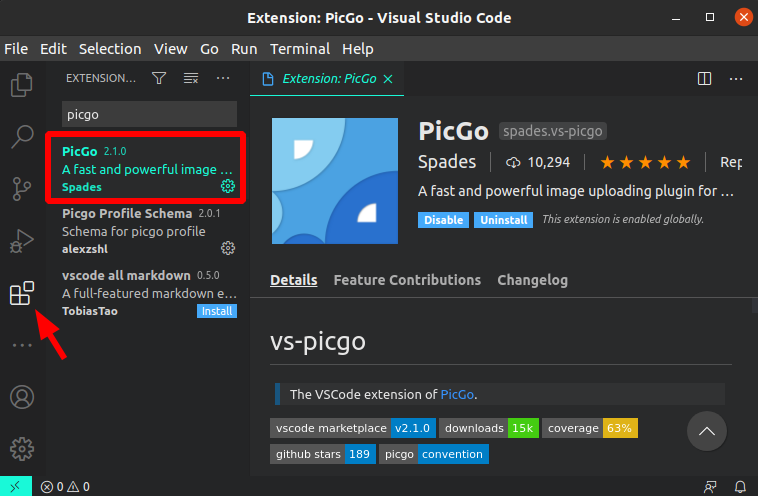The height and width of the screenshot is (496, 758).
Task: Click the 10,294 install count
Action: pos(538,162)
